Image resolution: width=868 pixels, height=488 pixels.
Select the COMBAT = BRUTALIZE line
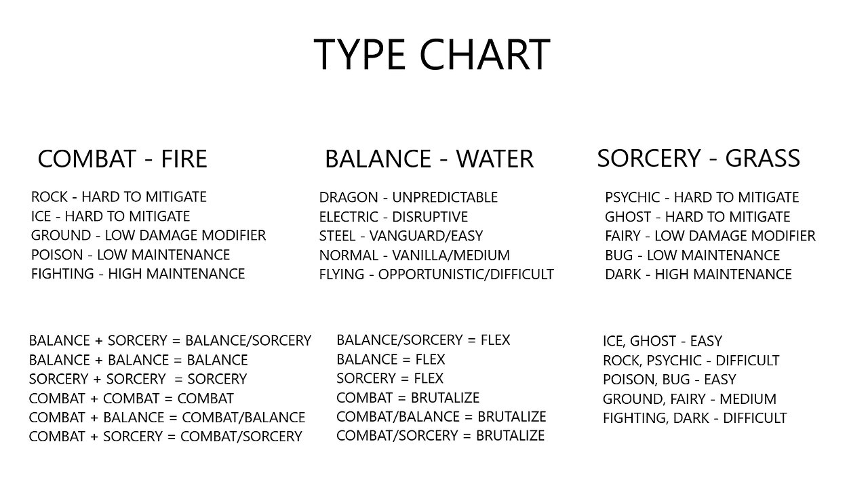[x=408, y=398]
